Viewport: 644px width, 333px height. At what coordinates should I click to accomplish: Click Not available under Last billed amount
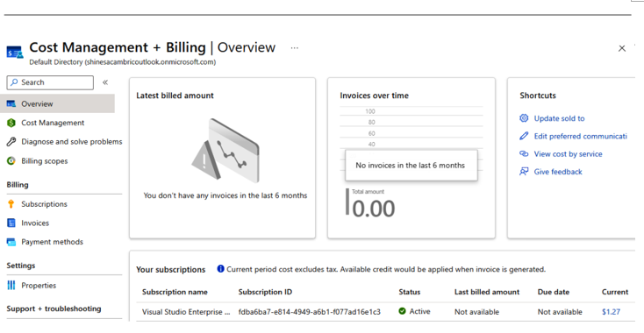tap(476, 312)
